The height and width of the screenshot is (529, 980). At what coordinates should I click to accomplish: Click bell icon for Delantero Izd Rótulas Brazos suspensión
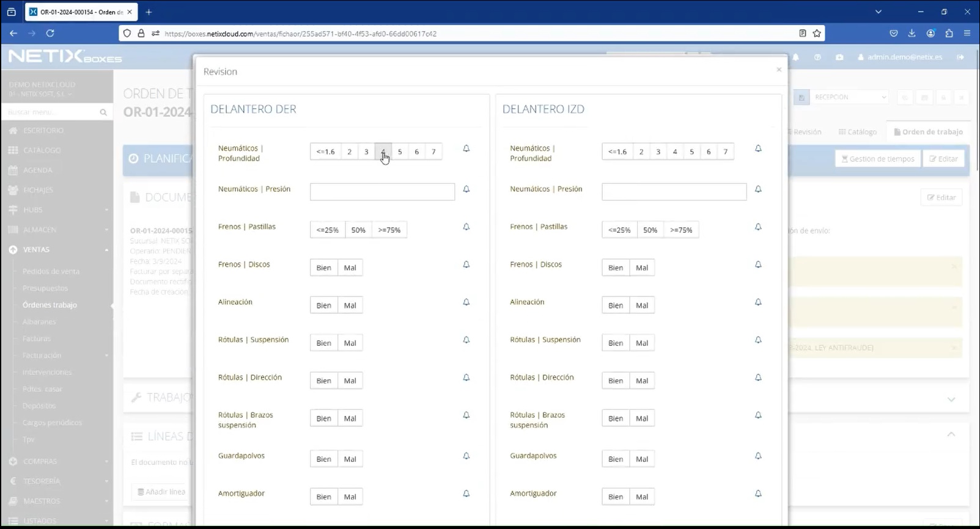[758, 415]
